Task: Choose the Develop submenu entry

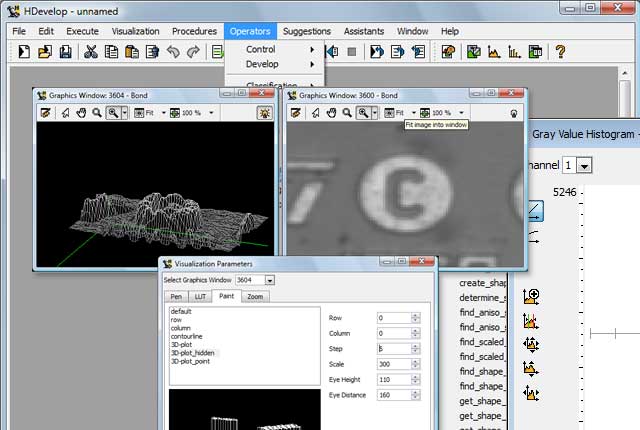Action: [x=263, y=64]
